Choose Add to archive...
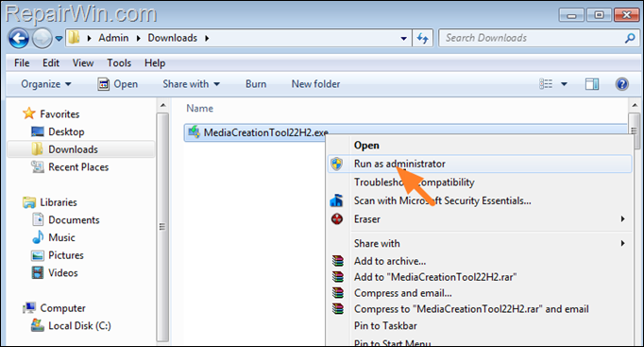Screen dimensions: 644x347 390,261
